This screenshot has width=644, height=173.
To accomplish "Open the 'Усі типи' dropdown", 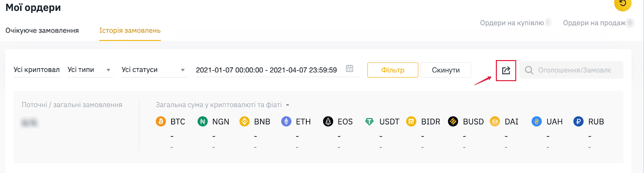I will pyautogui.click(x=90, y=70).
